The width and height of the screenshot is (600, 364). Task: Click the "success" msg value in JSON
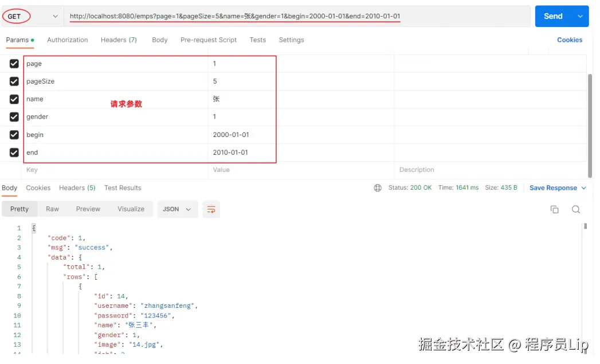(x=92, y=248)
